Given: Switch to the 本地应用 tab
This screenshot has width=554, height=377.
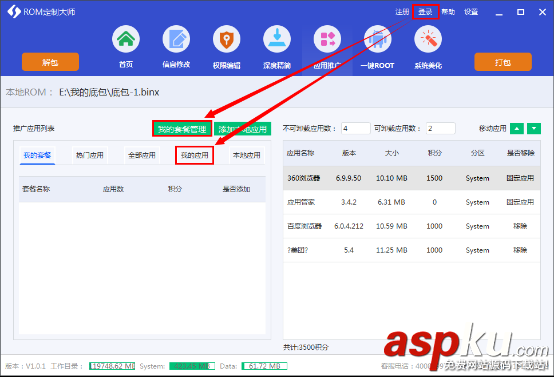Looking at the screenshot, I should [x=247, y=155].
